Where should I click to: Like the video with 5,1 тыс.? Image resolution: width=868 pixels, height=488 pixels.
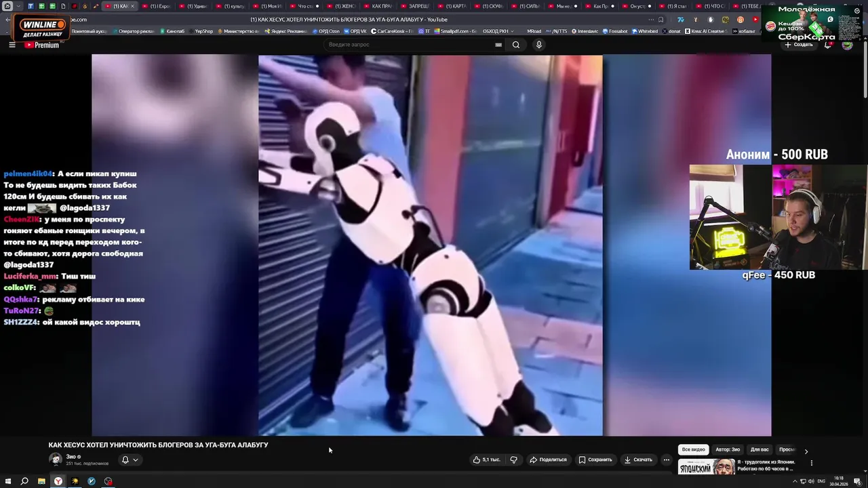(x=486, y=460)
